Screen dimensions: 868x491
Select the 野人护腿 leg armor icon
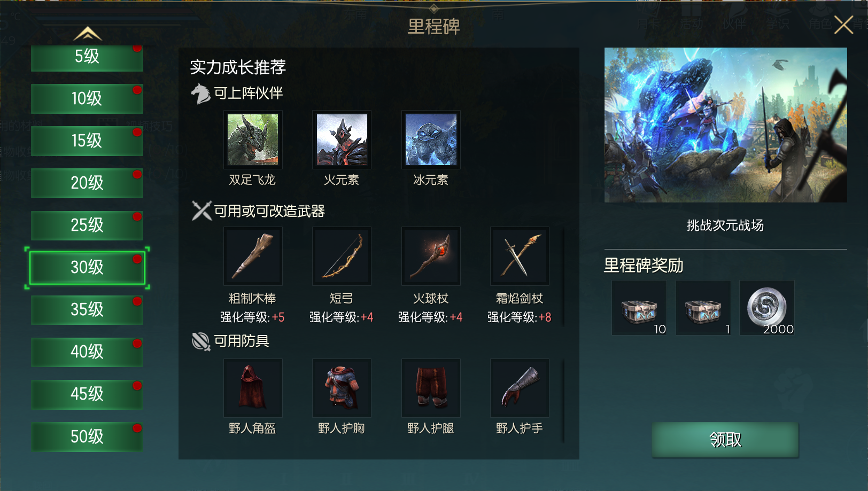click(431, 388)
